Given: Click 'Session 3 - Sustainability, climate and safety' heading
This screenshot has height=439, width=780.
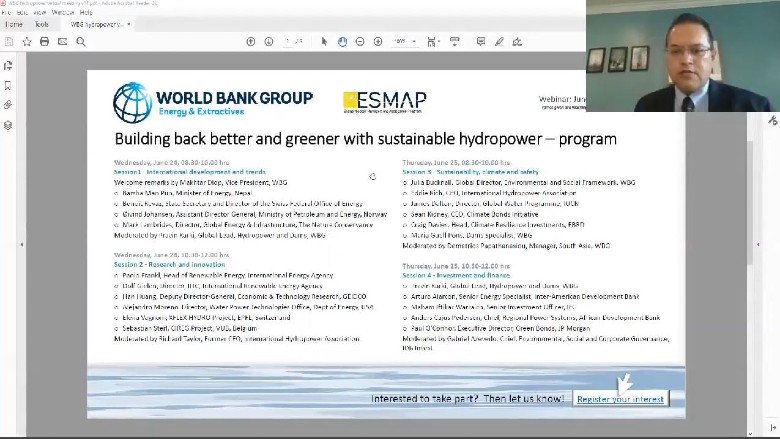Looking at the screenshot, I should (x=470, y=172).
